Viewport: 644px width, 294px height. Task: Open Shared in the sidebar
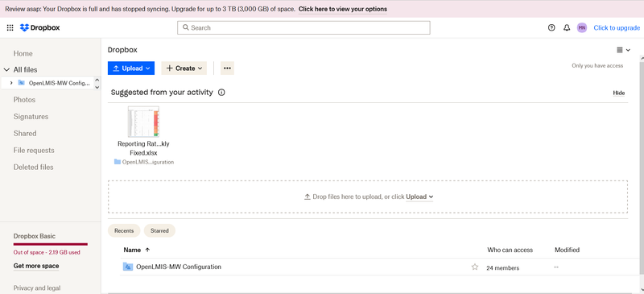[25, 133]
